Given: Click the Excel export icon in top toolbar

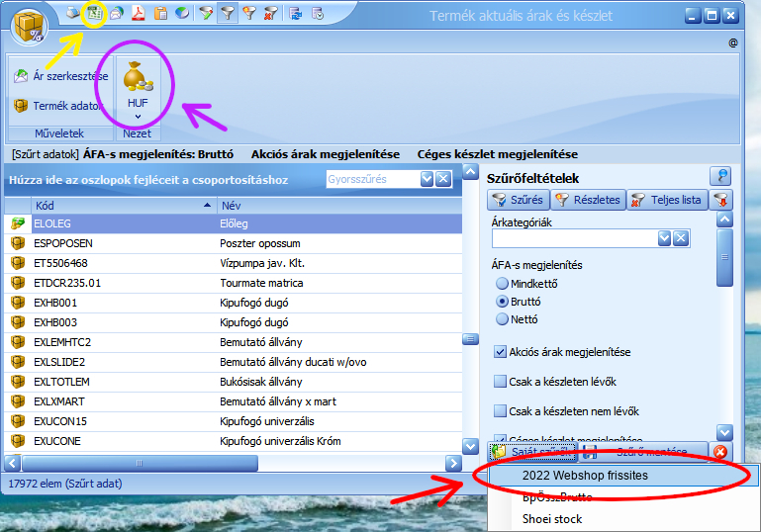Looking at the screenshot, I should click(x=95, y=14).
